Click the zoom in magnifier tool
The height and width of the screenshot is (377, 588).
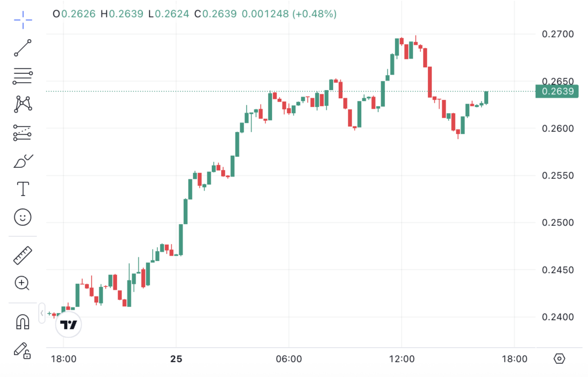click(x=23, y=283)
